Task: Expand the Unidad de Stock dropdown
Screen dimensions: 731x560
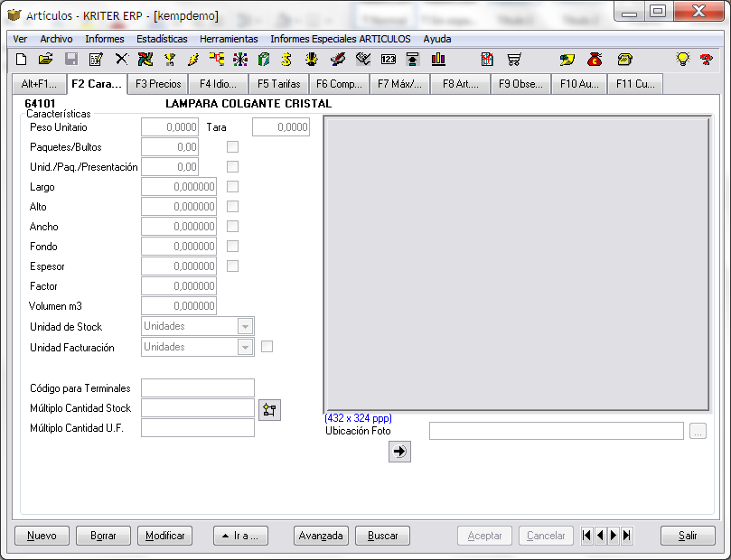Action: click(x=245, y=327)
